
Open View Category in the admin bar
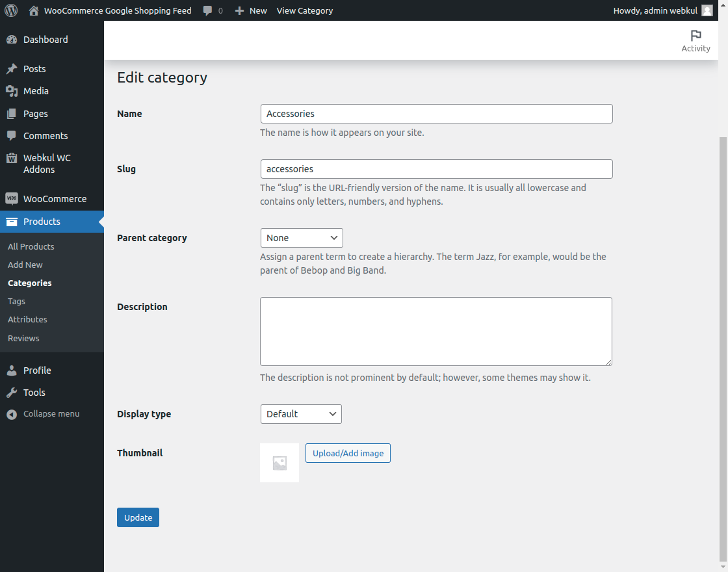coord(304,10)
